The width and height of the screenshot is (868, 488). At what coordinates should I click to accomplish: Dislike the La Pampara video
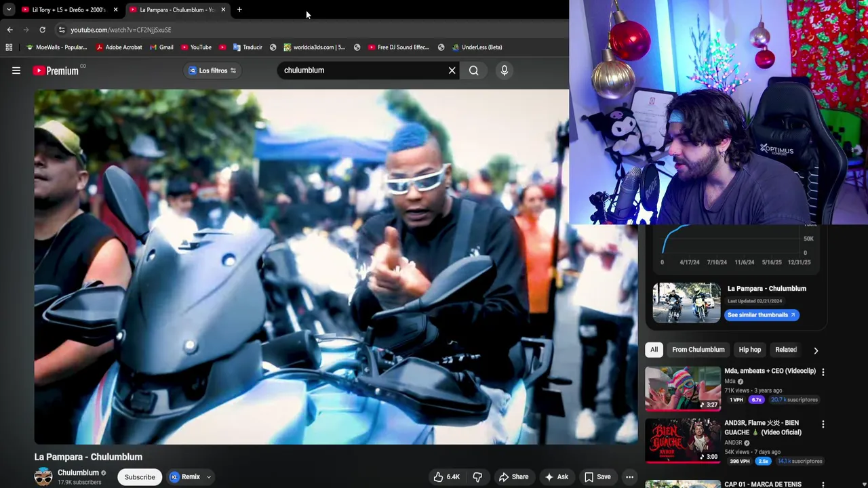[477, 476]
